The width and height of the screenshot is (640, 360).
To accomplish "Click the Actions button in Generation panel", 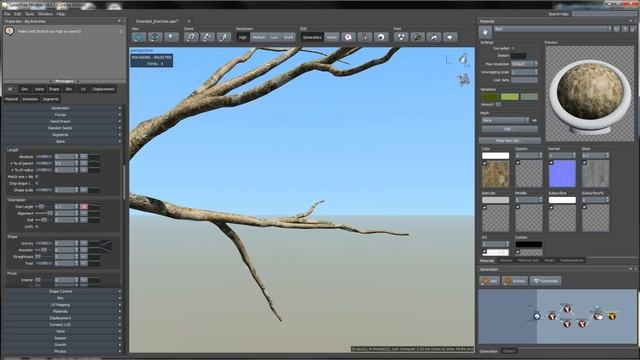I will click(x=515, y=281).
